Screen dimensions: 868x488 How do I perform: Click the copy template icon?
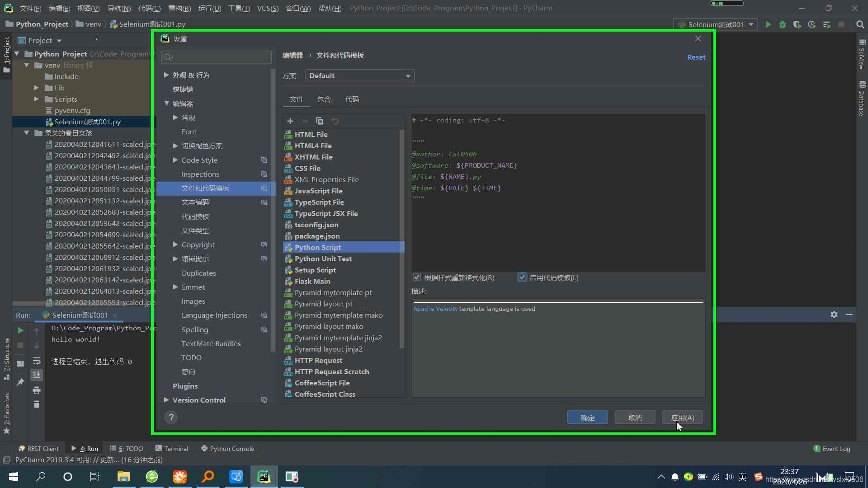320,121
